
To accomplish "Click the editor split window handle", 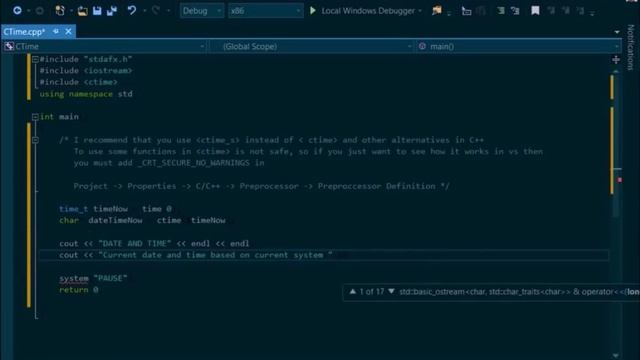I will 616,60.
